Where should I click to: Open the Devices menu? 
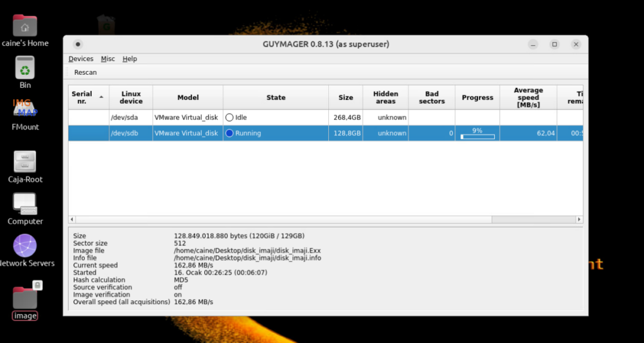[81, 58]
